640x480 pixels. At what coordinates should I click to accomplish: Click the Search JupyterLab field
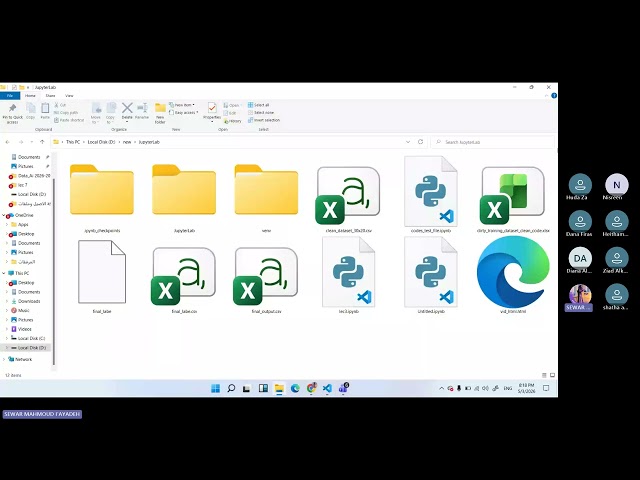(493, 142)
